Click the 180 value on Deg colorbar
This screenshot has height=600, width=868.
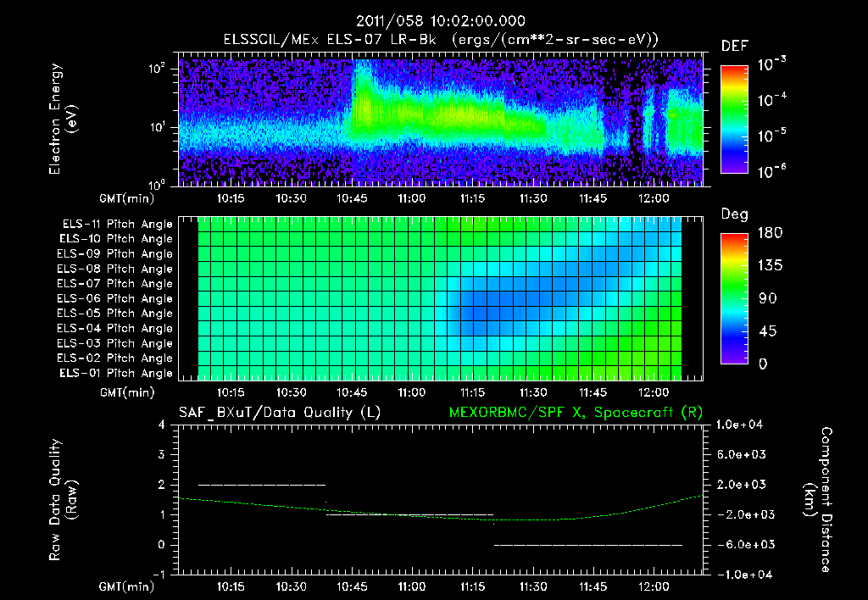click(x=770, y=233)
